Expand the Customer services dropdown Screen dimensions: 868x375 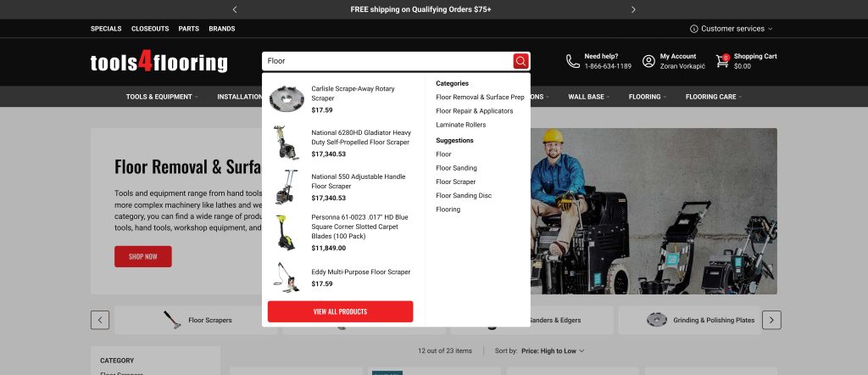click(x=731, y=29)
